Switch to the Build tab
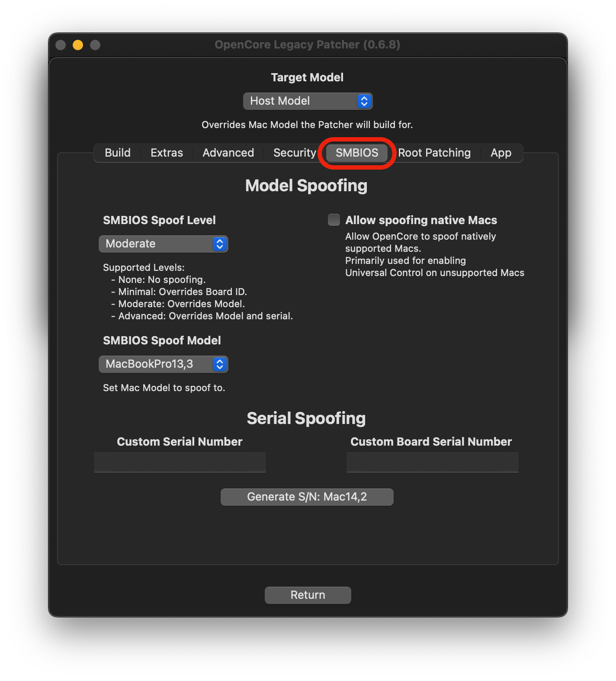 118,153
